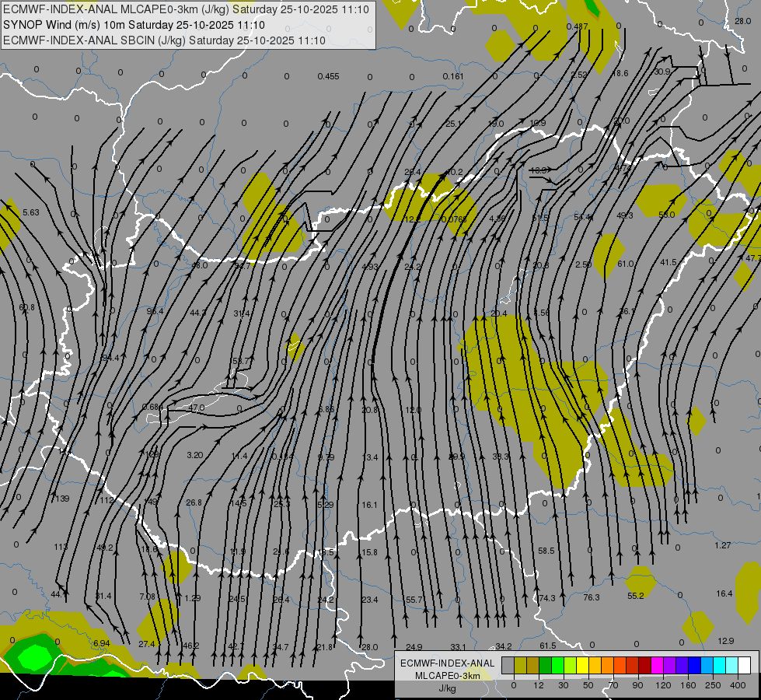761x700 pixels.
Task: Click the map value 2.52
Action: 579,75
